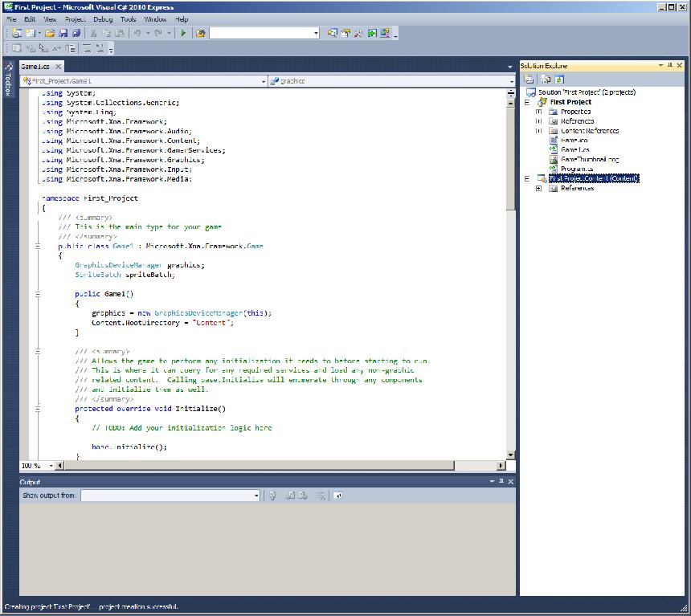Click the Cut scissors icon
This screenshot has height=616, width=691.
[93, 33]
